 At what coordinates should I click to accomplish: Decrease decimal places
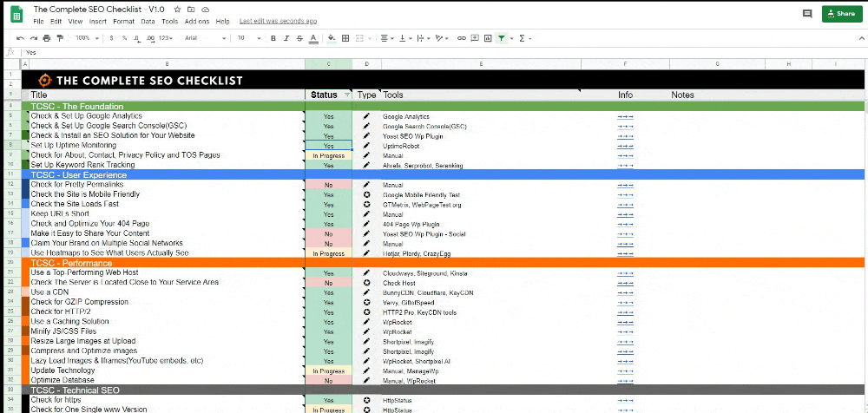(x=138, y=38)
